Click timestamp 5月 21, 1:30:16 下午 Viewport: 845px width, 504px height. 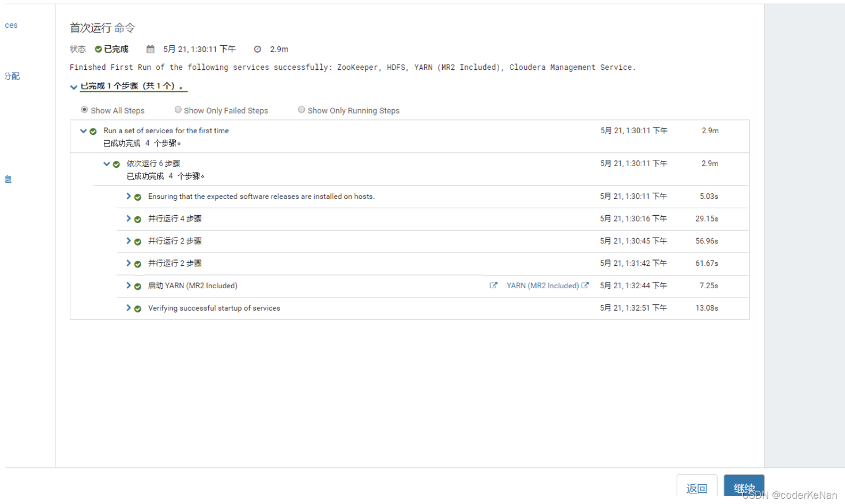[x=633, y=218]
